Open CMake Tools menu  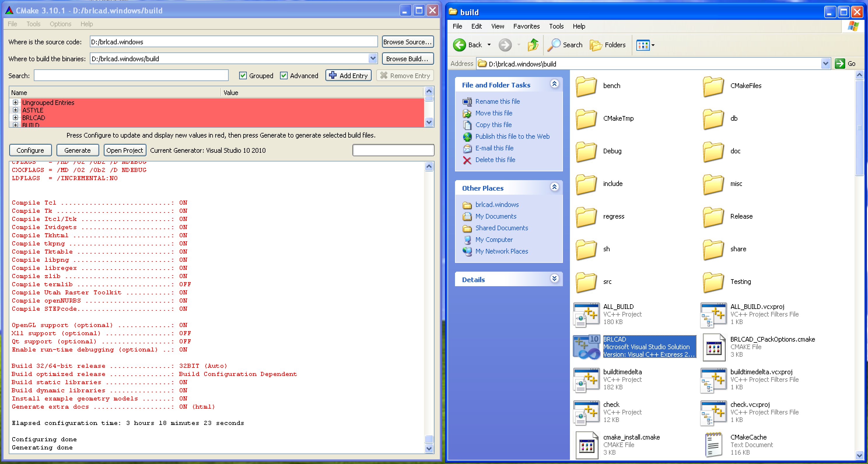[33, 24]
